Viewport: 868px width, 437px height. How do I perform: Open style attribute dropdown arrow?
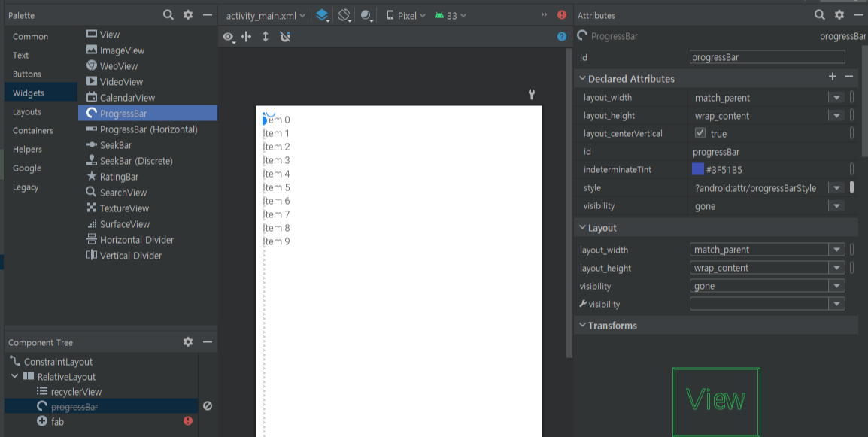(x=836, y=188)
